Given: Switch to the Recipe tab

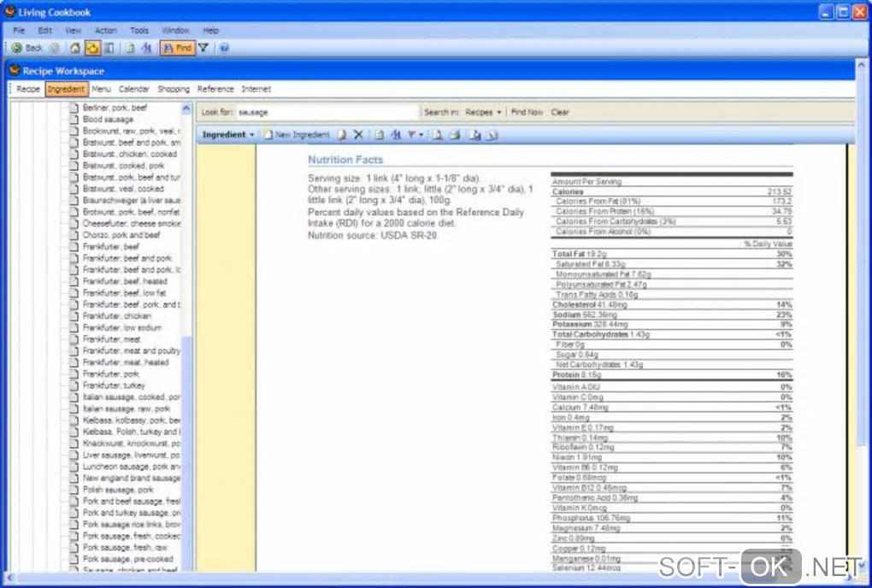Looking at the screenshot, I should pos(28,89).
